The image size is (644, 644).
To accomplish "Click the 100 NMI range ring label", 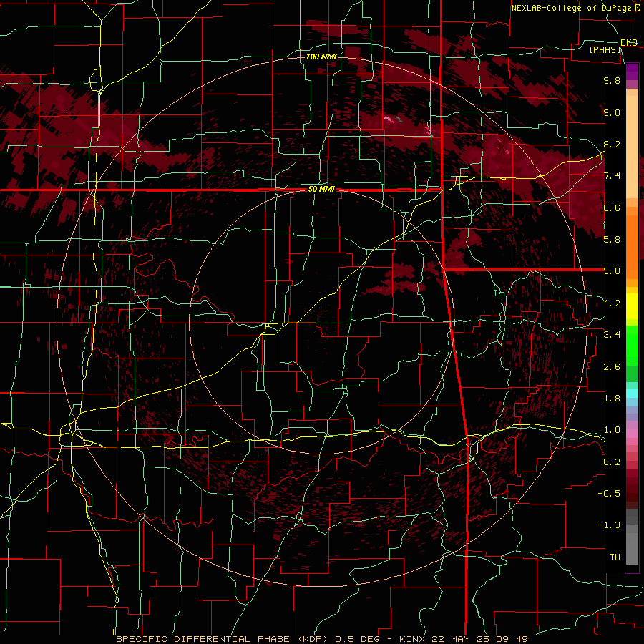I will (321, 57).
